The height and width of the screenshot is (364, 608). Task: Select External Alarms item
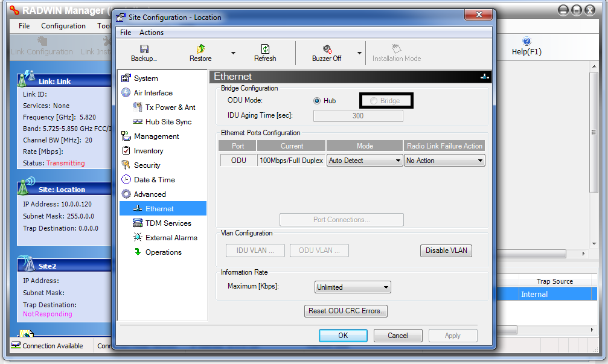[165, 238]
